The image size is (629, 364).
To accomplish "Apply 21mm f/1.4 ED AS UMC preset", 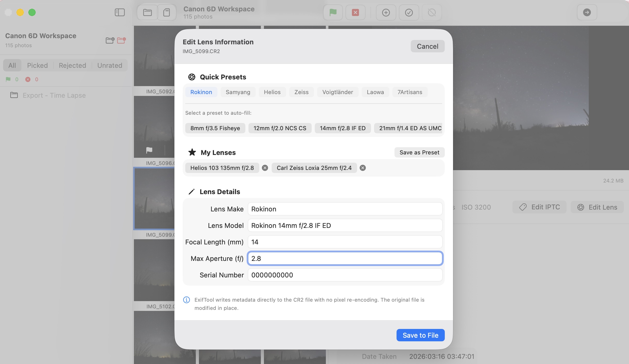I will click(x=408, y=128).
